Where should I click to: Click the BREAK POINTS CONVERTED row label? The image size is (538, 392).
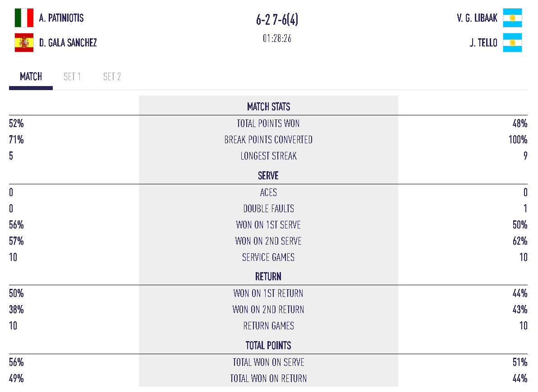coord(268,140)
